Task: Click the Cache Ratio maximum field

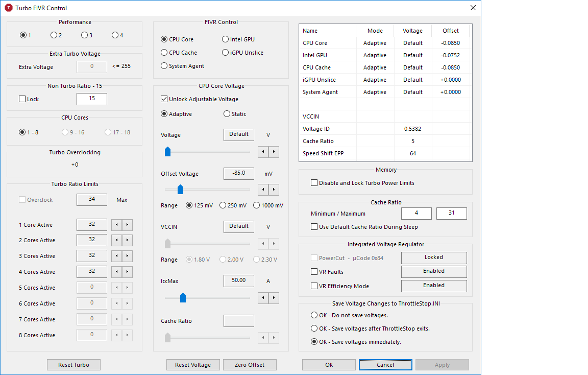Action: [451, 213]
